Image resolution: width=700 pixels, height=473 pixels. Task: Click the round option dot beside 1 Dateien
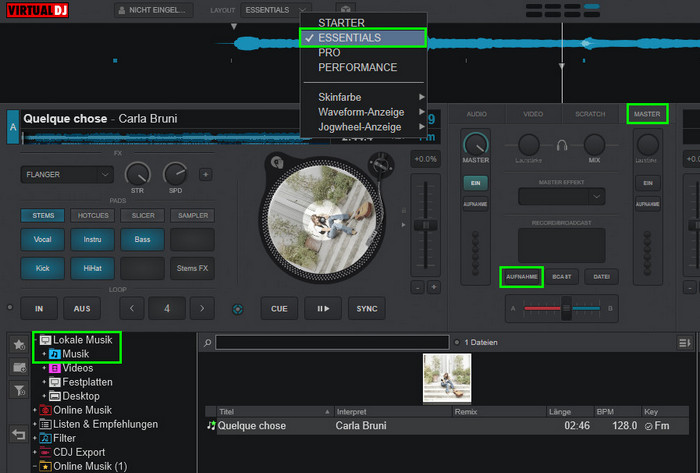457,343
